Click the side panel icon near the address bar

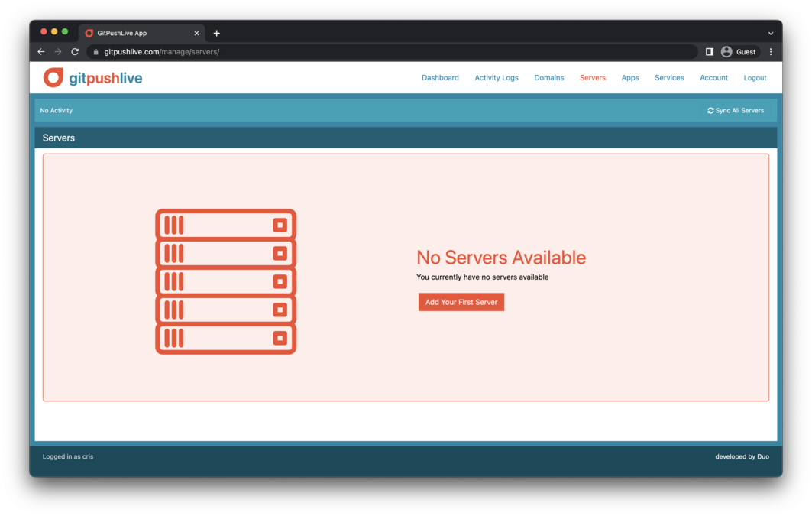tap(709, 51)
